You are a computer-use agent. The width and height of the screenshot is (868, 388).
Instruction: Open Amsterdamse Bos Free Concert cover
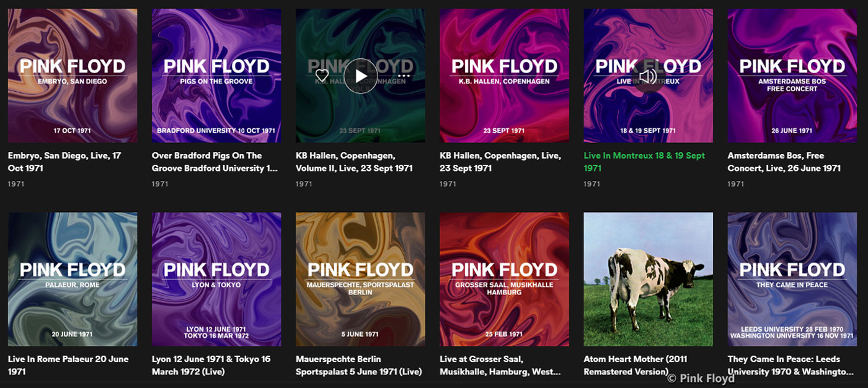coord(792,76)
